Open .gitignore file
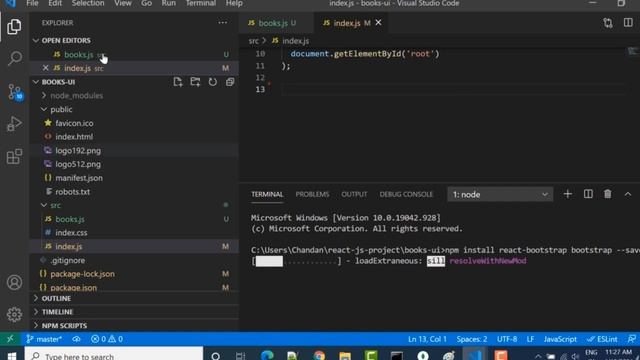Viewport: 640px width, 360px height. coord(67,260)
